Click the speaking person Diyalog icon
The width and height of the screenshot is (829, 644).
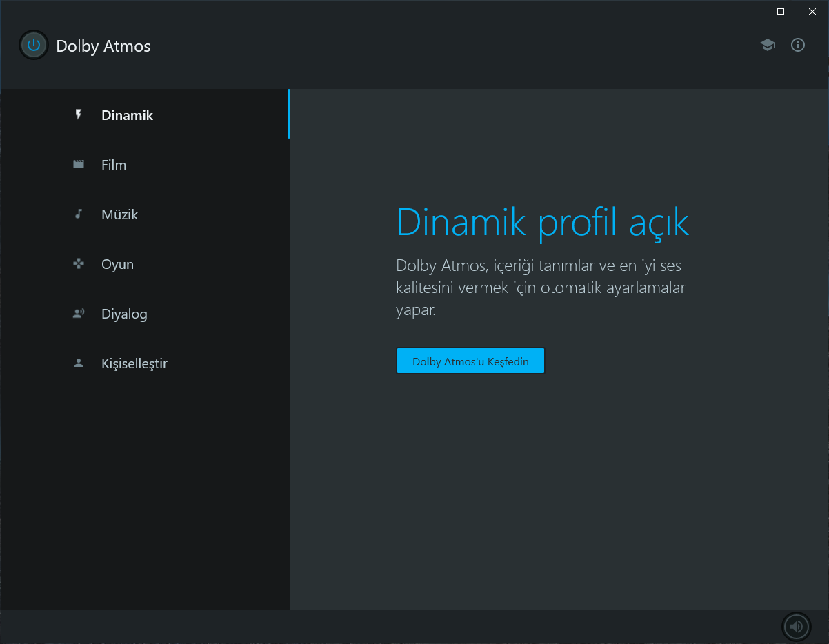click(x=79, y=314)
